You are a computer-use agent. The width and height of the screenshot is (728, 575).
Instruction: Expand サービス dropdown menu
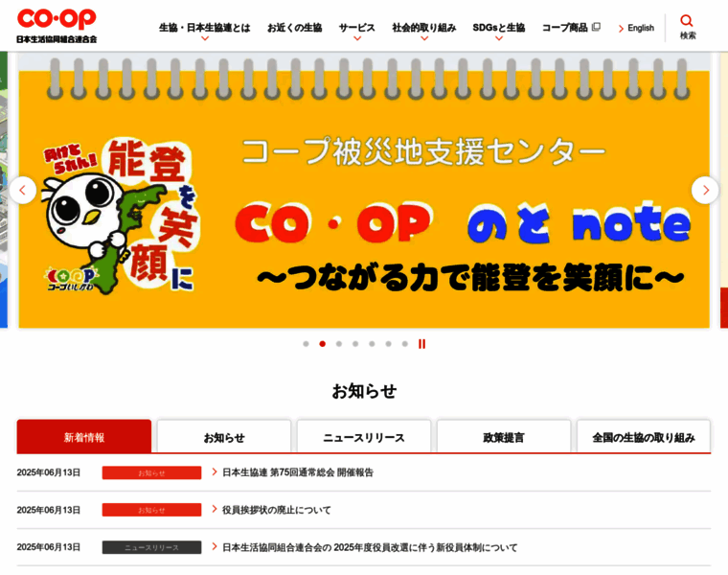pyautogui.click(x=357, y=29)
